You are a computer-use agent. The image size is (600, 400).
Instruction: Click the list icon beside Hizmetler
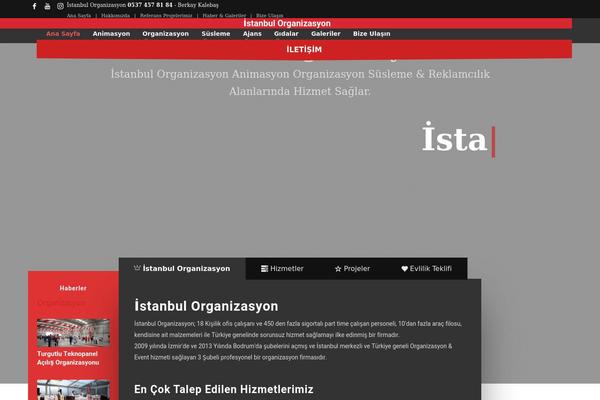pyautogui.click(x=264, y=269)
